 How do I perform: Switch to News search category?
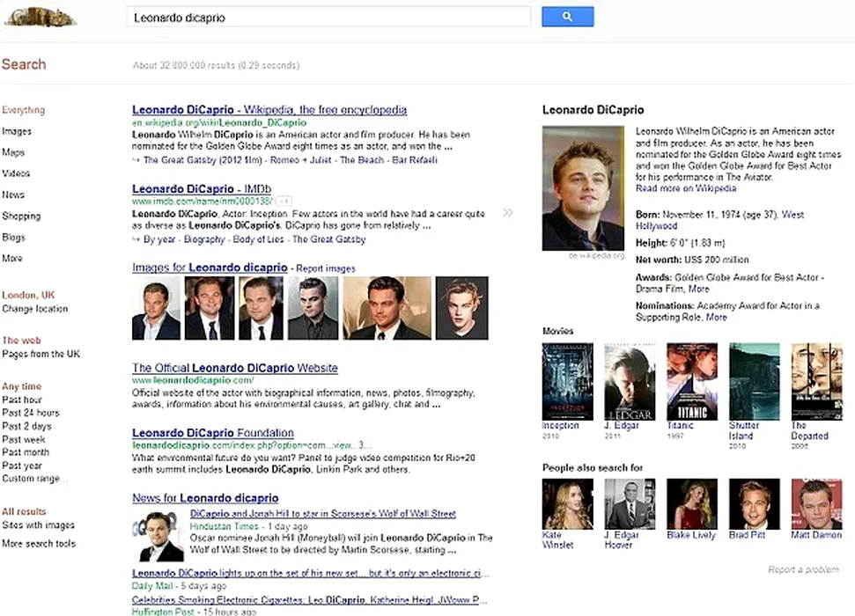point(13,195)
